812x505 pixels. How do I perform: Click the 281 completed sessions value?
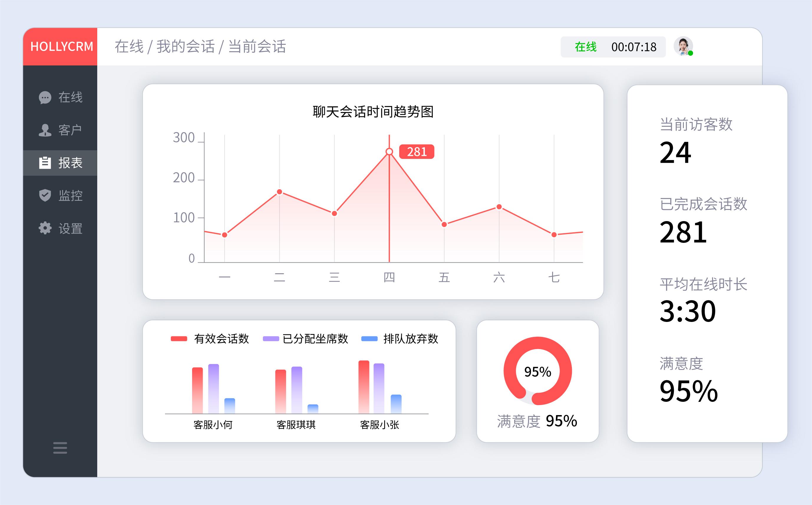[683, 232]
